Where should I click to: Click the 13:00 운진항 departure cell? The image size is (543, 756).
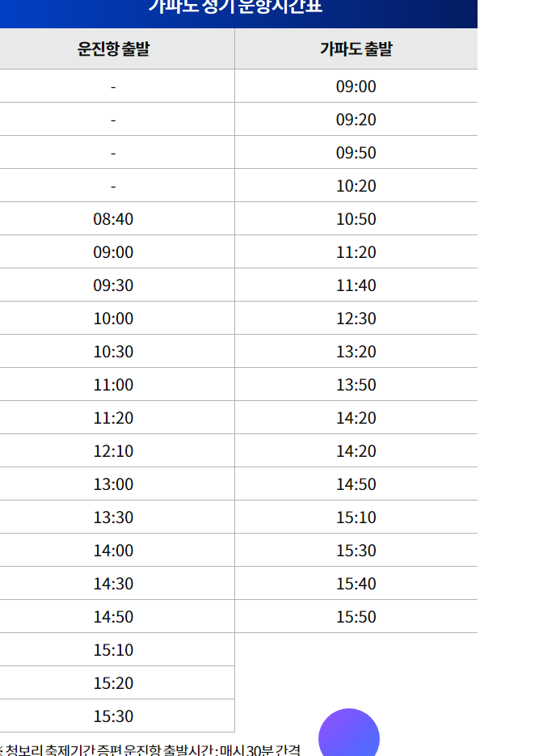[x=114, y=484]
